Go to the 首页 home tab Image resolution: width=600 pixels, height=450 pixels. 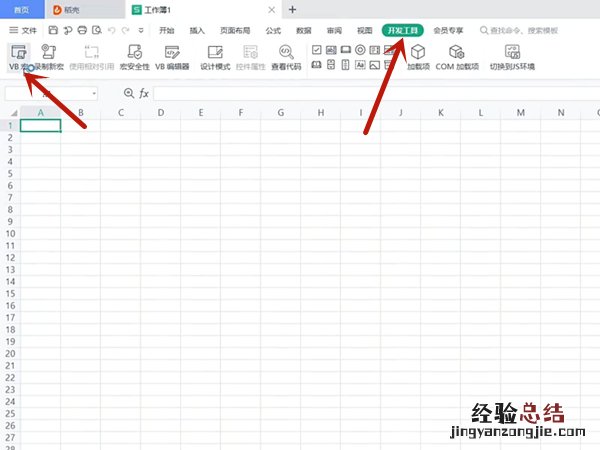[x=21, y=10]
